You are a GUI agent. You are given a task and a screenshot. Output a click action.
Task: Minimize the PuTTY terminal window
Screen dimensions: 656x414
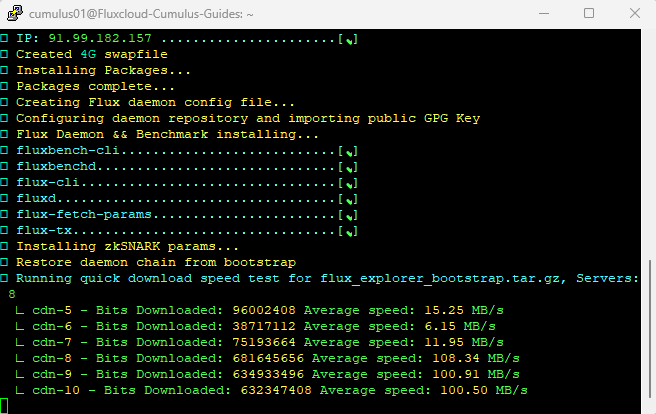pyautogui.click(x=544, y=14)
